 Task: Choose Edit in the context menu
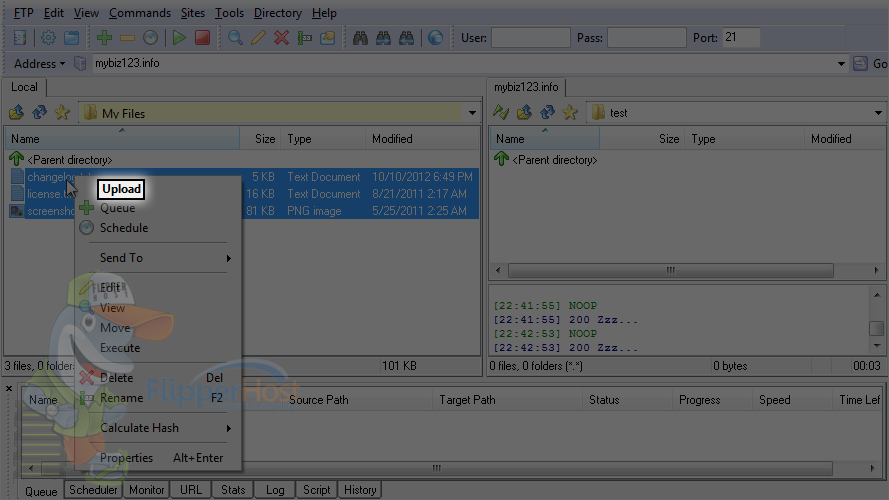tap(109, 288)
